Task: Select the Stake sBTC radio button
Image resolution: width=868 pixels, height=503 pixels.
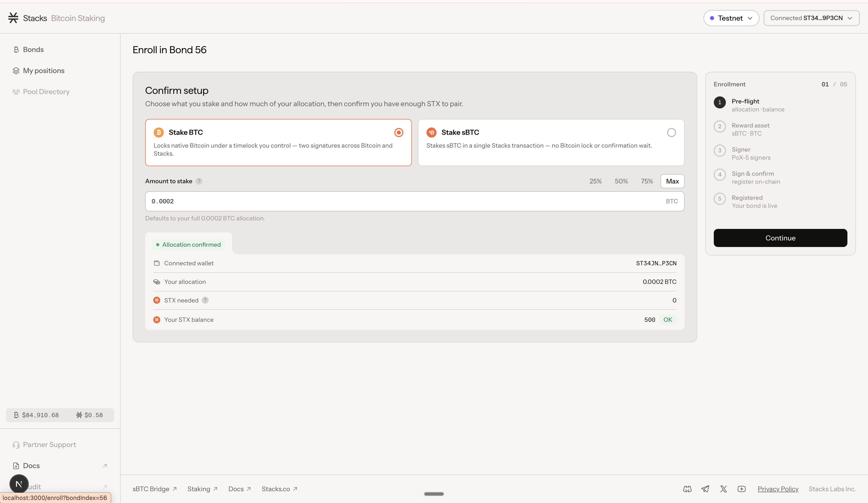Action: [x=671, y=133]
